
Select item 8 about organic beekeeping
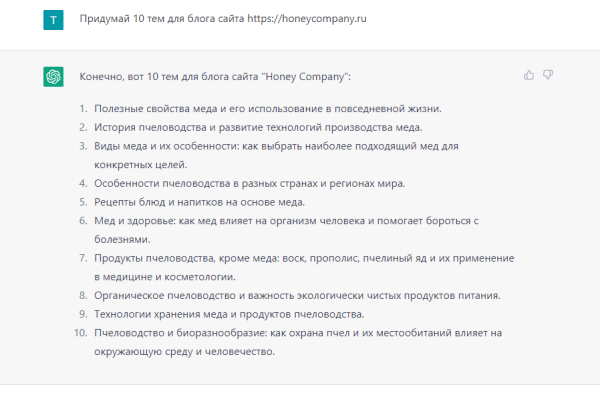[x=297, y=295]
